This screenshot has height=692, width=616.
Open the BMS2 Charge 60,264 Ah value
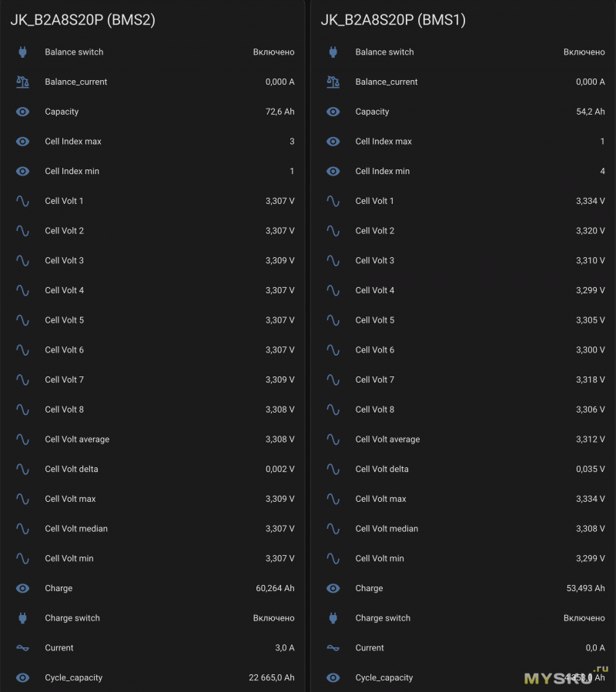[275, 588]
